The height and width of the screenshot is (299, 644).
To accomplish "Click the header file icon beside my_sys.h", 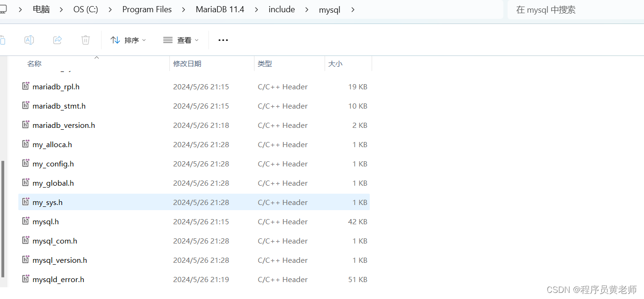I will (x=26, y=202).
